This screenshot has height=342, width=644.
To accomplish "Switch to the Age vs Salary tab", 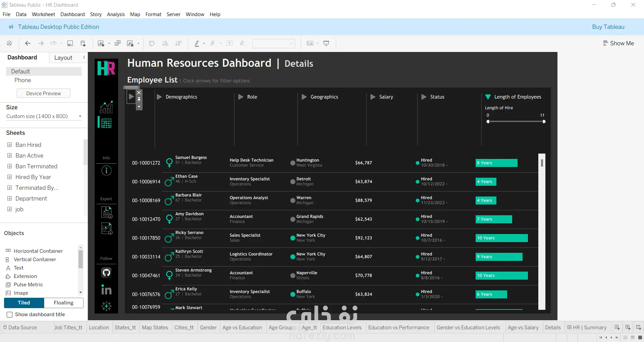I will pyautogui.click(x=523, y=328).
